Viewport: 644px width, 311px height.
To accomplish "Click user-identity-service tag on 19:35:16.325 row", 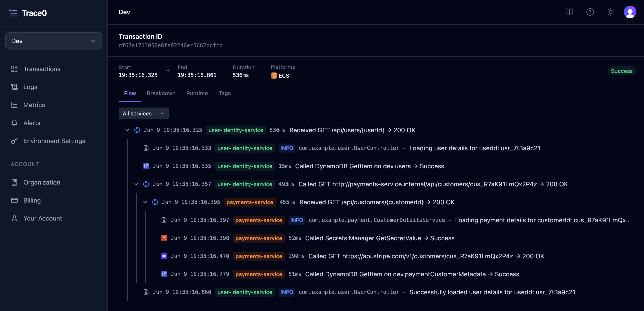I will coord(236,130).
